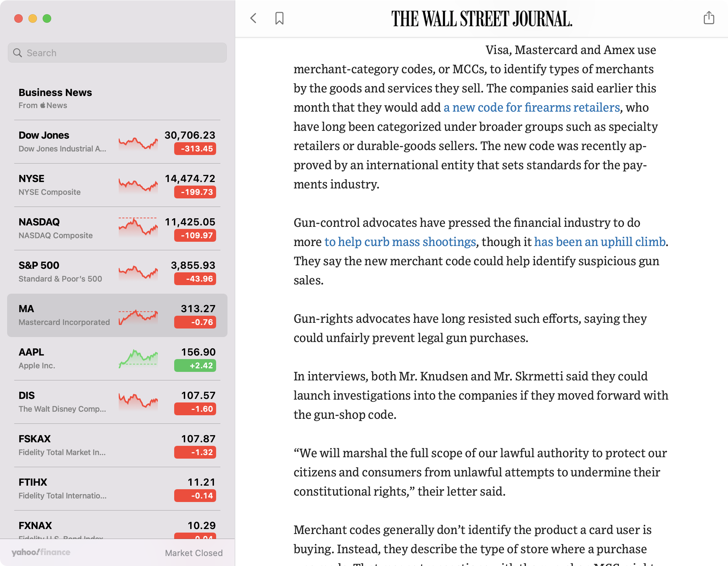The width and height of the screenshot is (728, 566).
Task: Open 'to help curb mass shootings' link
Action: tap(400, 242)
